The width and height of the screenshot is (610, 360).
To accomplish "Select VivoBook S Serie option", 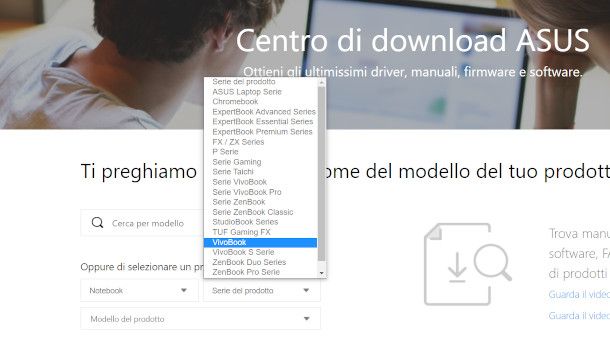I will pyautogui.click(x=260, y=252).
